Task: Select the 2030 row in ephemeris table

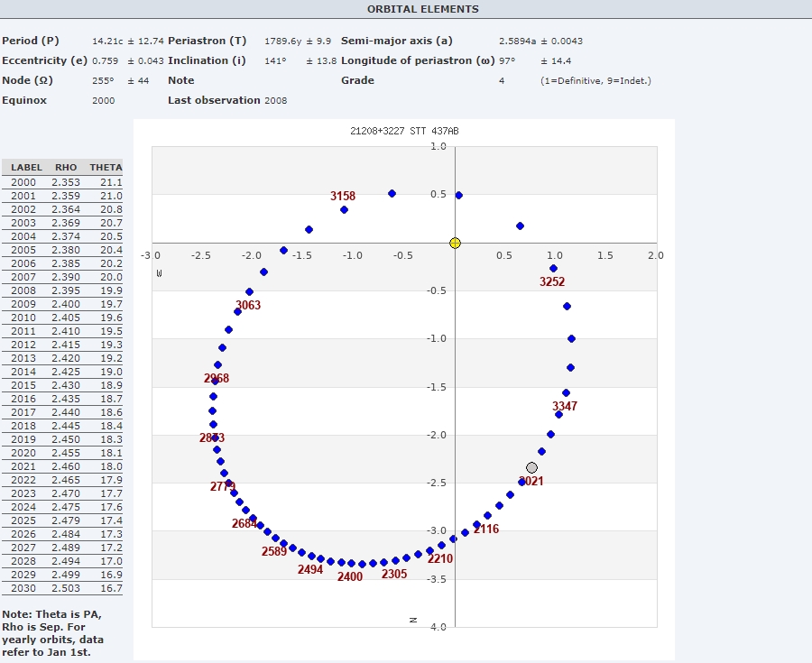Action: pos(62,588)
